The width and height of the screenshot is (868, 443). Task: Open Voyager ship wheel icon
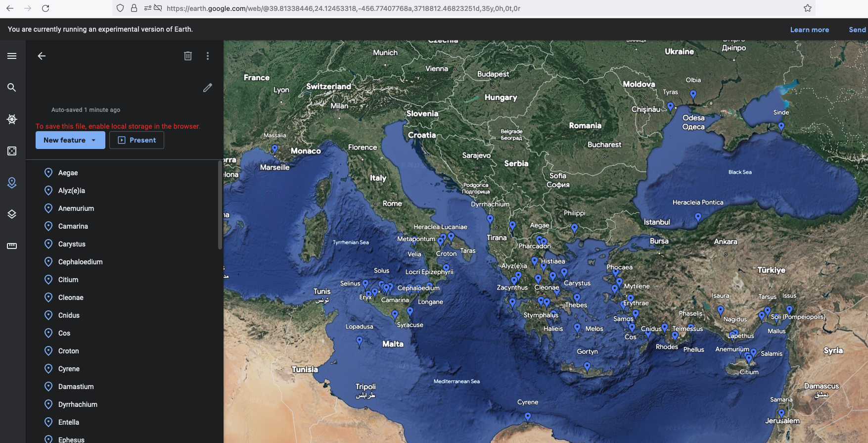(x=12, y=119)
